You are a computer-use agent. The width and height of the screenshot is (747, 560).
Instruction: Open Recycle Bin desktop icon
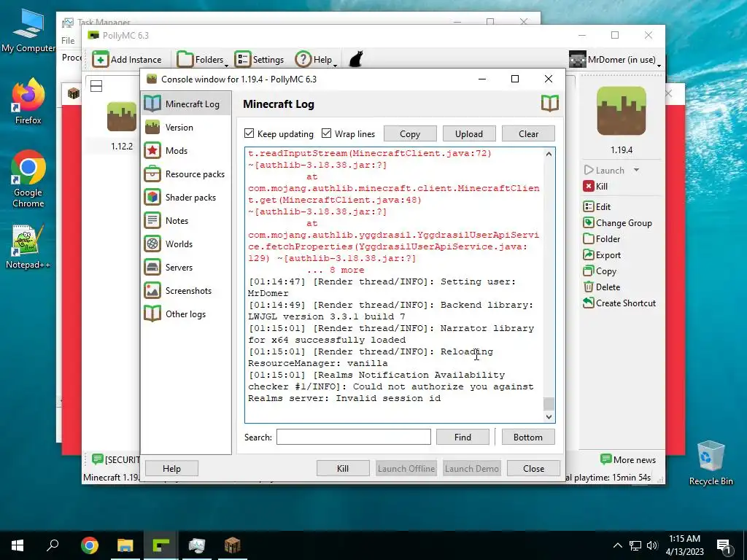tap(711, 463)
